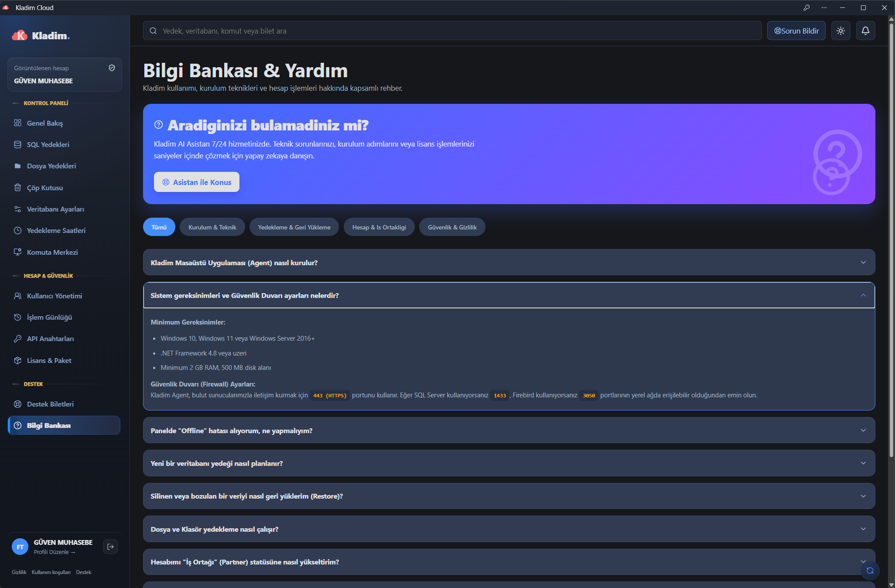The height and width of the screenshot is (588, 895).
Task: Click question icon beside Aradiginizi bulamadiniz heading
Action: point(158,125)
